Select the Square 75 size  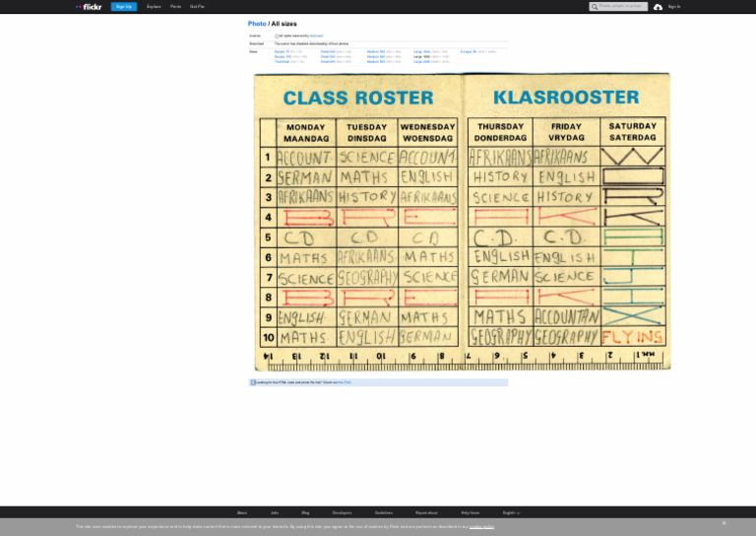pyautogui.click(x=282, y=51)
